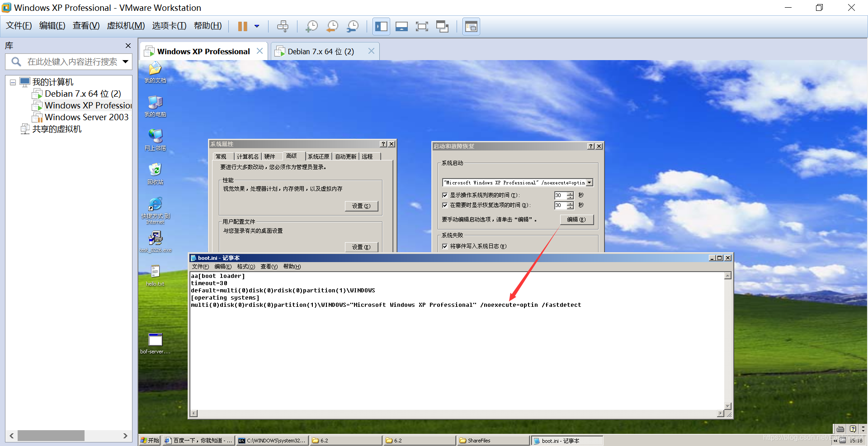
Task: Click XP 开始 start button
Action: [150, 441]
